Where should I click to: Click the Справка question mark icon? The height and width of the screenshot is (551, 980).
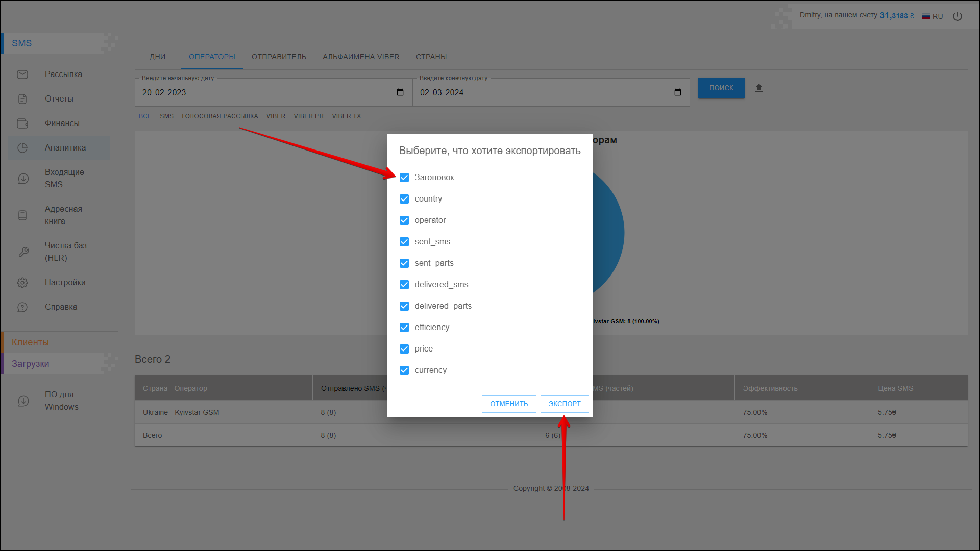coord(22,307)
